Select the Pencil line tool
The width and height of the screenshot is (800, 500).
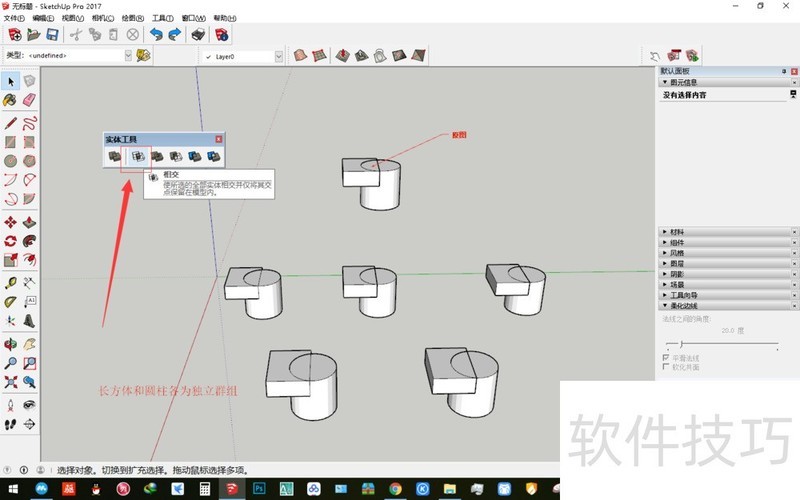point(10,123)
